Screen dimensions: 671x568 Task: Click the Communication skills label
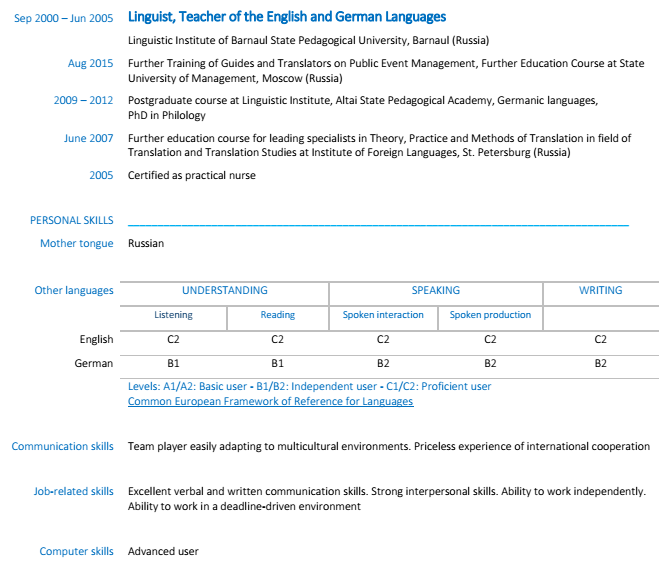pyautogui.click(x=63, y=446)
